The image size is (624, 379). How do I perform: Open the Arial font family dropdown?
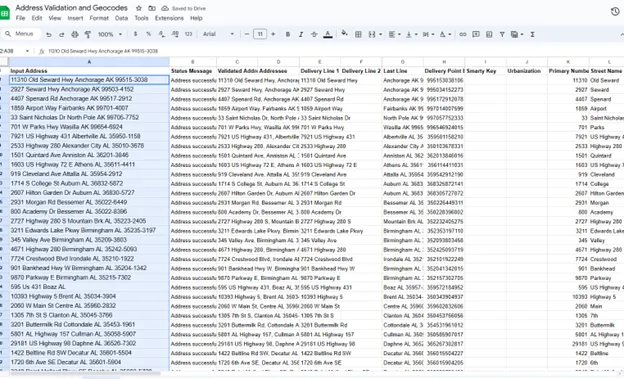(218, 34)
